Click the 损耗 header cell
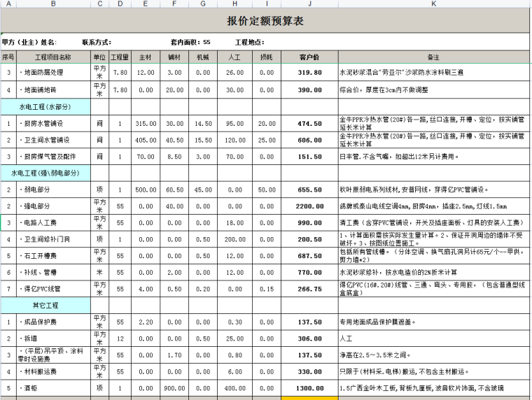The height and width of the screenshot is (400, 532). click(267, 57)
